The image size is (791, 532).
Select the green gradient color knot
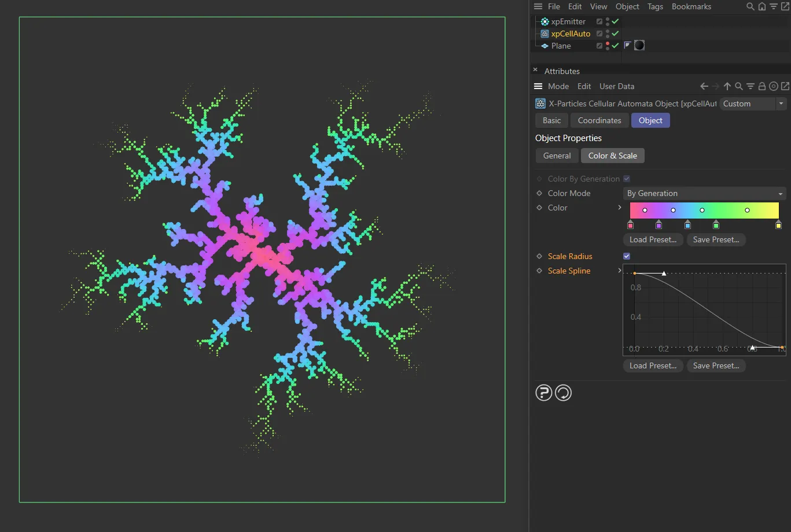click(x=716, y=225)
